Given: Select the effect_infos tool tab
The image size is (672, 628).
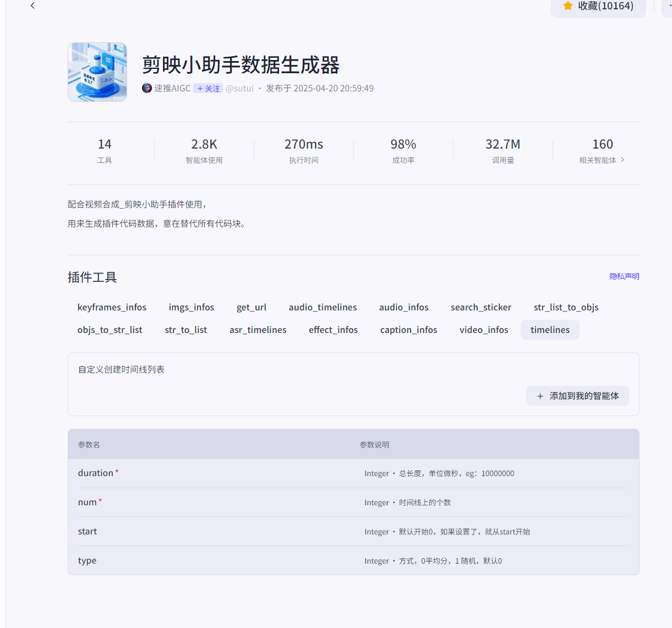Looking at the screenshot, I should (x=334, y=330).
